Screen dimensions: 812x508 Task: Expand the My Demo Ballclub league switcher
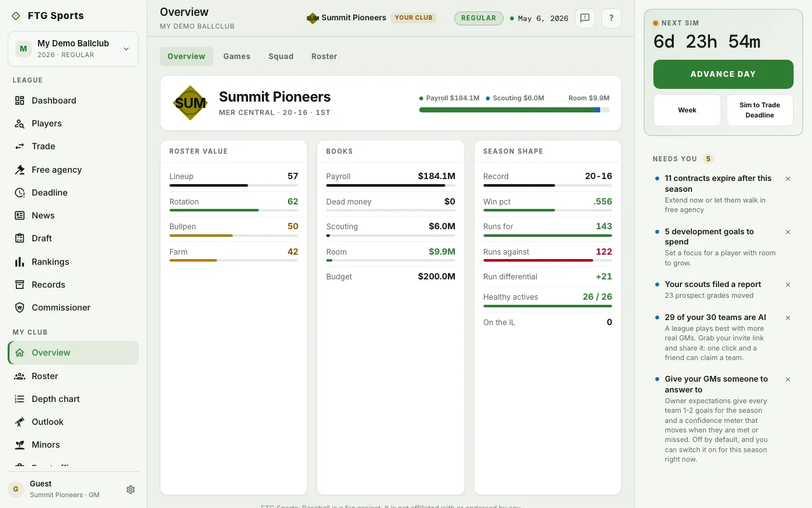click(x=73, y=49)
